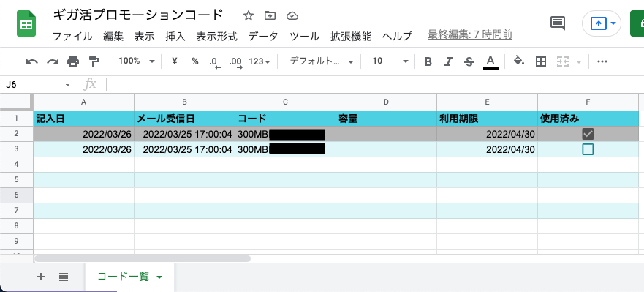
Task: Click the J6 name box
Action: coord(33,85)
